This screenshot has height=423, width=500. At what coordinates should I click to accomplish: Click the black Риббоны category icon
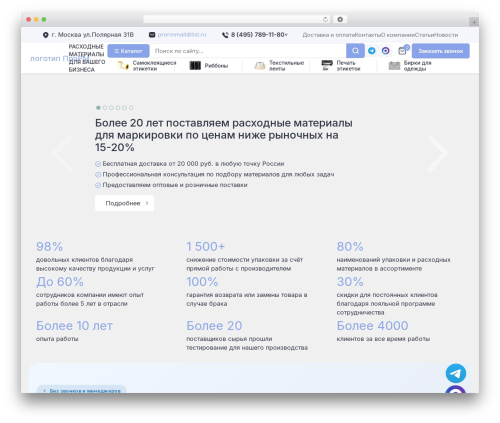click(195, 65)
